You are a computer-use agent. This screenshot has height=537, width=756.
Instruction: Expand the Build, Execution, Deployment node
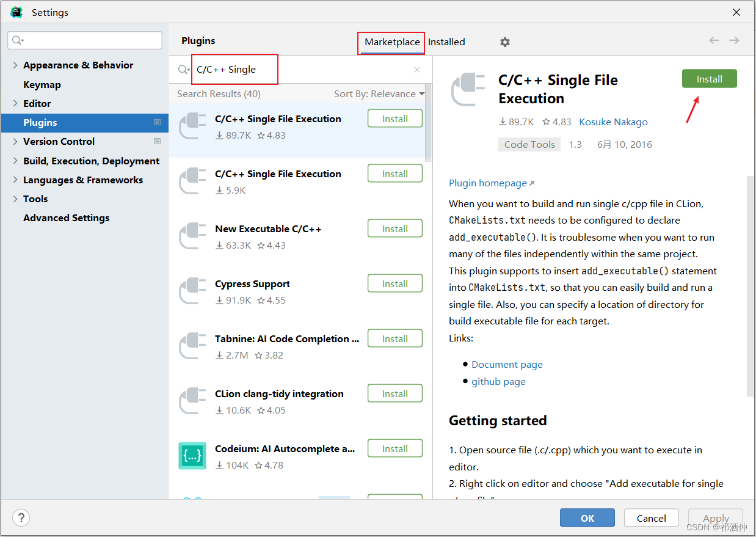[15, 161]
